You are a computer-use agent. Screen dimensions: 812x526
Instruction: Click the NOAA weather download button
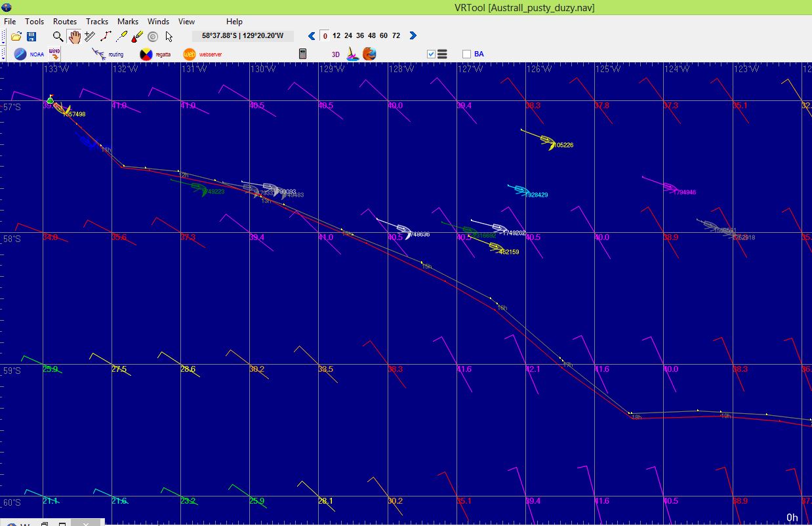(29, 54)
